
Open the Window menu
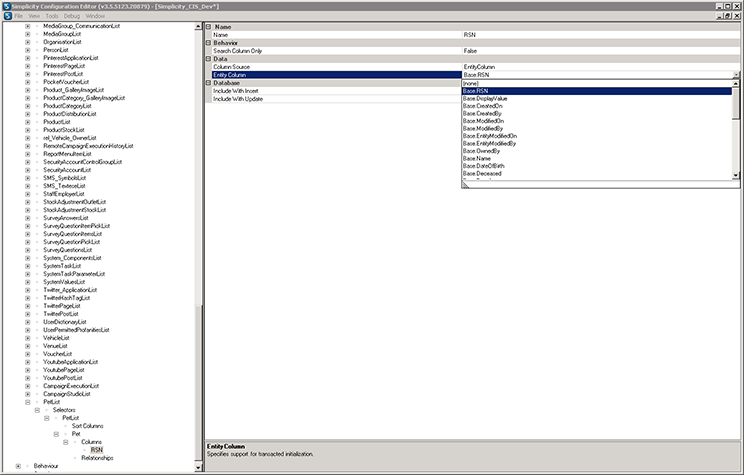click(95, 16)
